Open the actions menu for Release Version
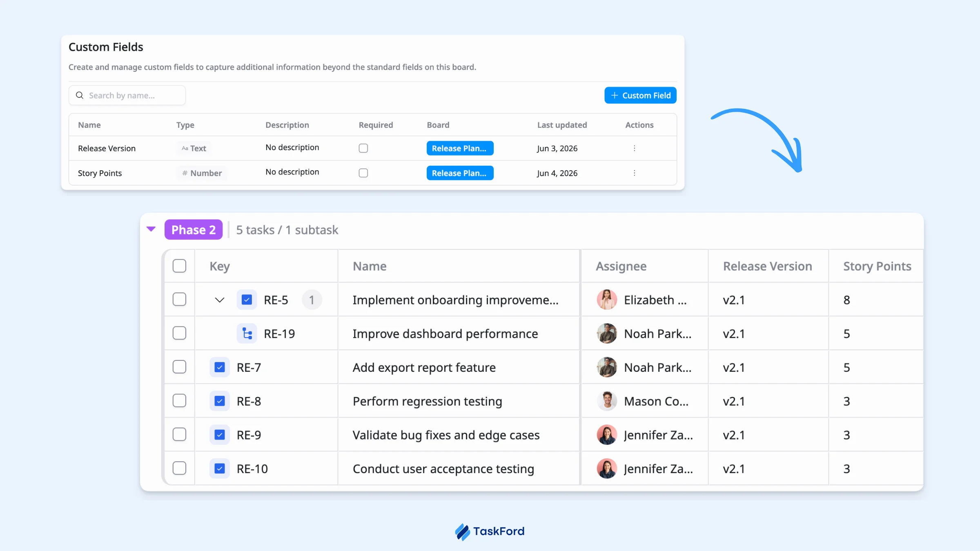The height and width of the screenshot is (551, 980). click(x=634, y=148)
